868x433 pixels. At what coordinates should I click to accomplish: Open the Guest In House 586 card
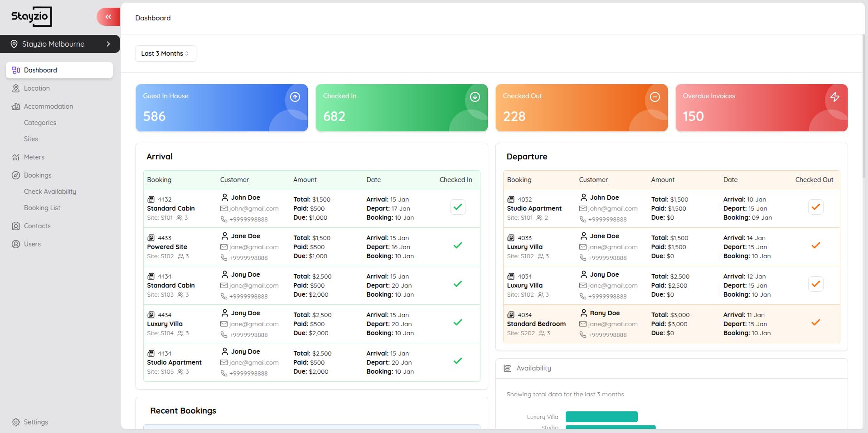(222, 108)
